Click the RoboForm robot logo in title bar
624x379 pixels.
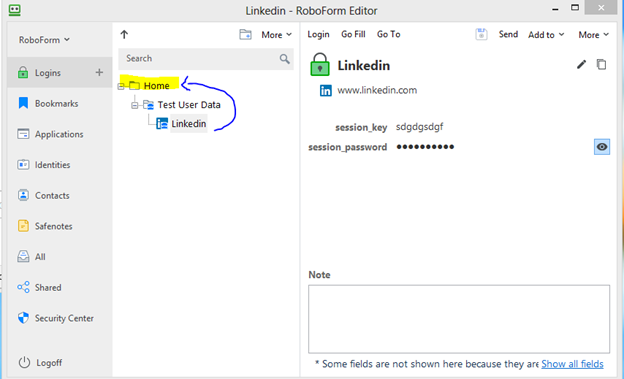pos(15,10)
